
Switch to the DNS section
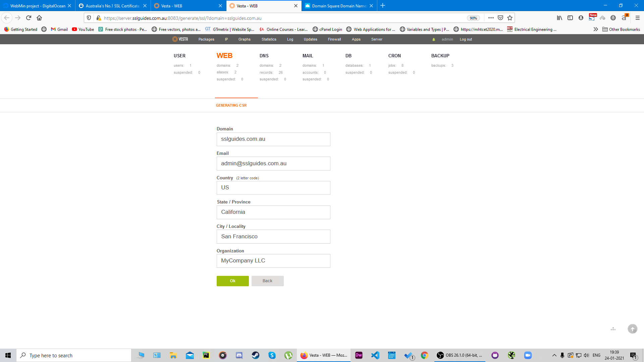(265, 56)
